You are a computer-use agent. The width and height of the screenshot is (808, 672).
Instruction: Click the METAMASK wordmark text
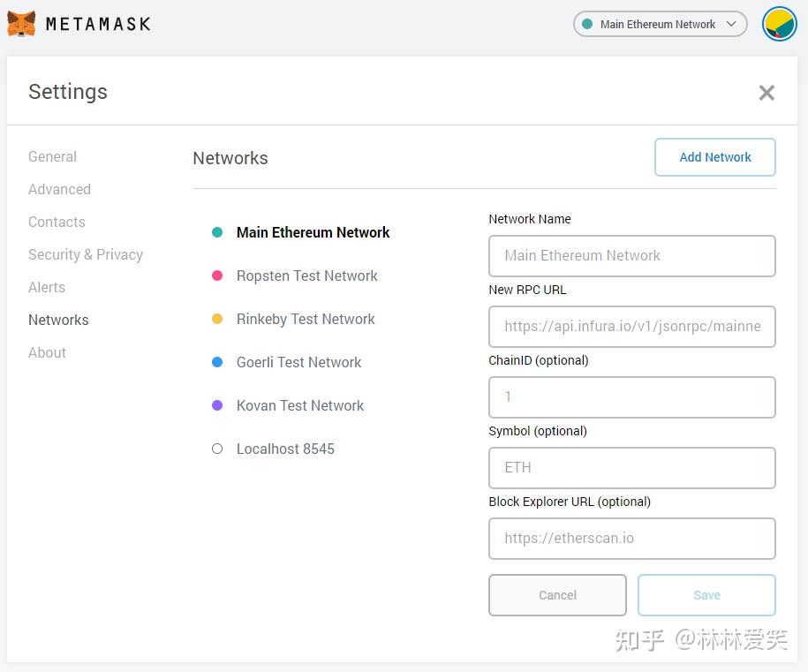[x=98, y=24]
